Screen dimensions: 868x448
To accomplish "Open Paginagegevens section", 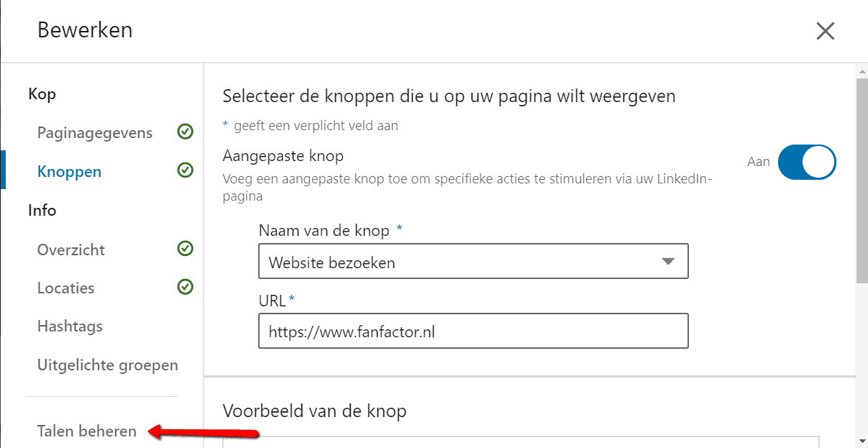I will 95,133.
